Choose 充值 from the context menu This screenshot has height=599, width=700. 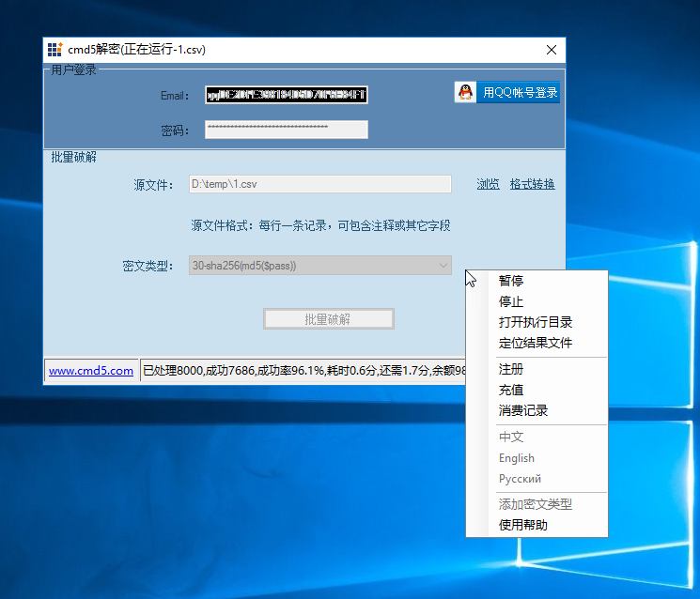click(x=537, y=390)
